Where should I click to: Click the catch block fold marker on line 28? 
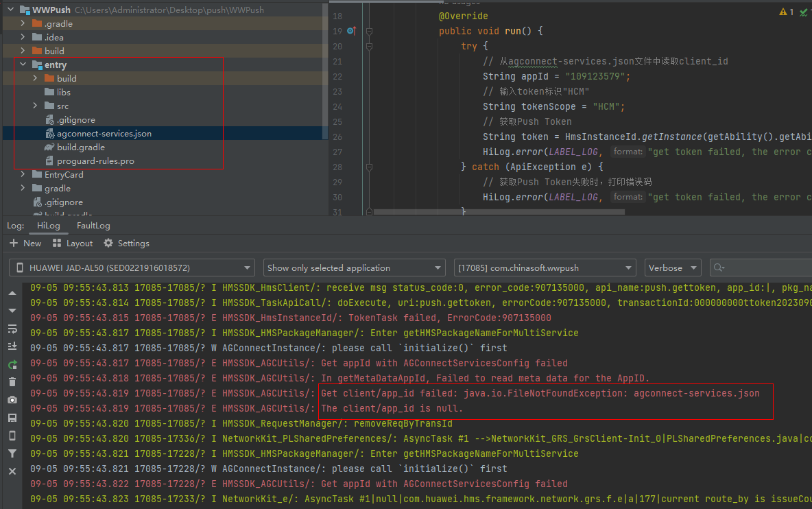click(x=369, y=167)
